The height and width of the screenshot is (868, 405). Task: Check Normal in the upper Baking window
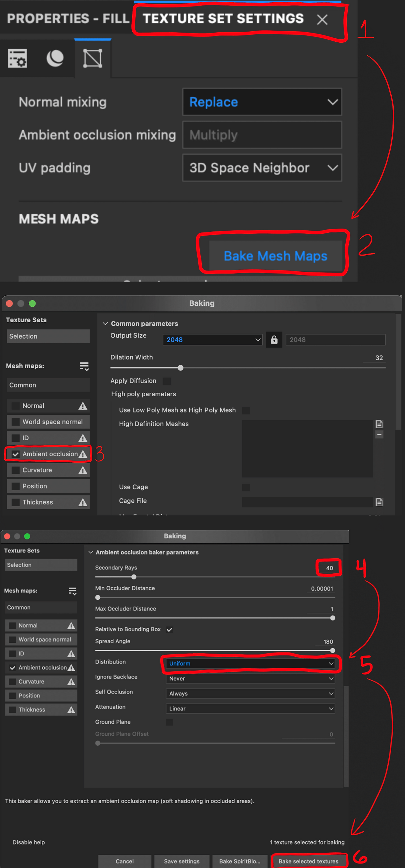pyautogui.click(x=16, y=406)
